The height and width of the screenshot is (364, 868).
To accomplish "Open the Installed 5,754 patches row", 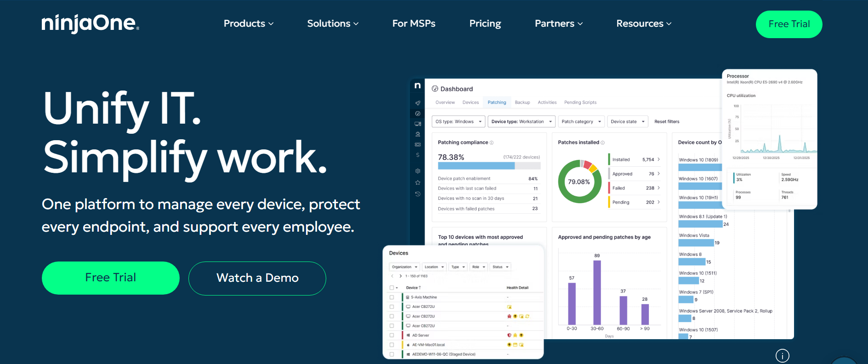I will [x=635, y=159].
